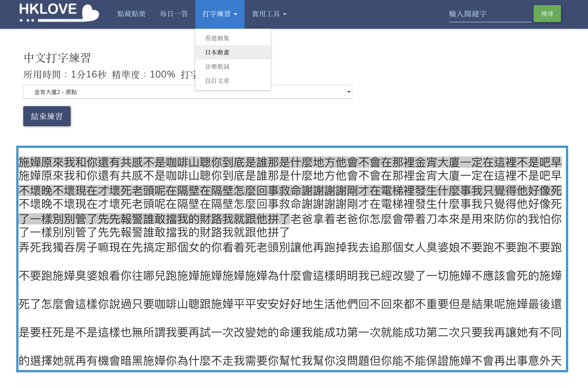Click the untyped text 老爸拿着老爸
This screenshot has height=388, width=588.
pyautogui.click(x=324, y=219)
